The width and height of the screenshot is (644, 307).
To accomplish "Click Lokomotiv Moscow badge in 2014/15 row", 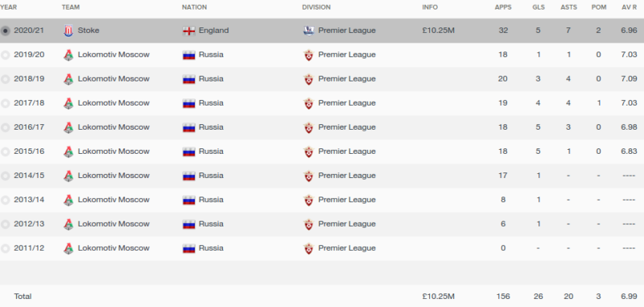I will click(x=68, y=176).
